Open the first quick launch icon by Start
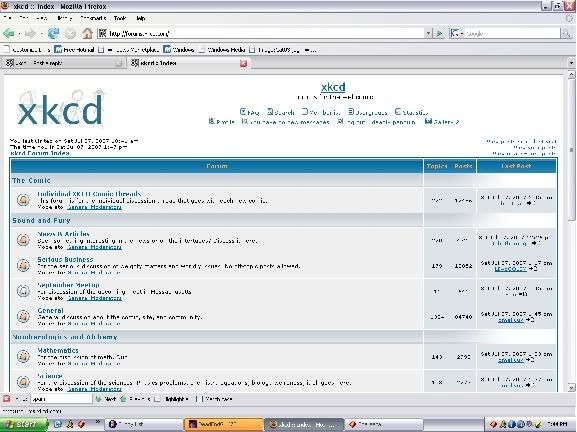This screenshot has height=432, width=577. coord(58,424)
